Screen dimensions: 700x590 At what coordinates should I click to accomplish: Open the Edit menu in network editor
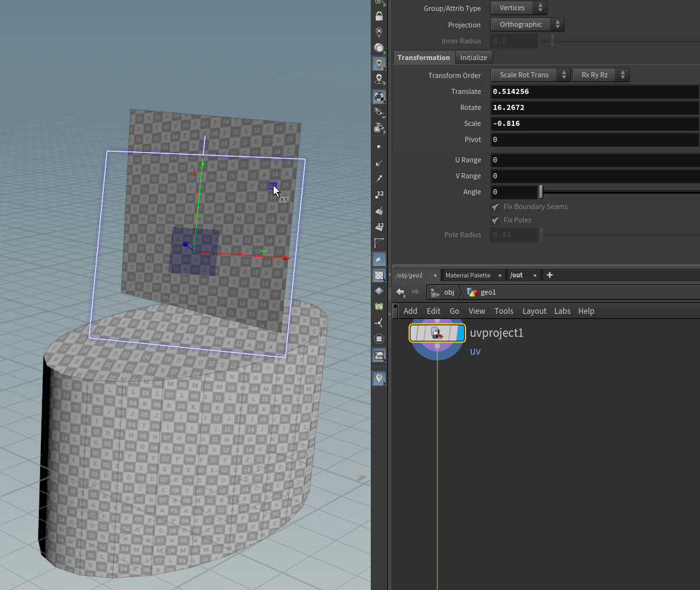433,311
